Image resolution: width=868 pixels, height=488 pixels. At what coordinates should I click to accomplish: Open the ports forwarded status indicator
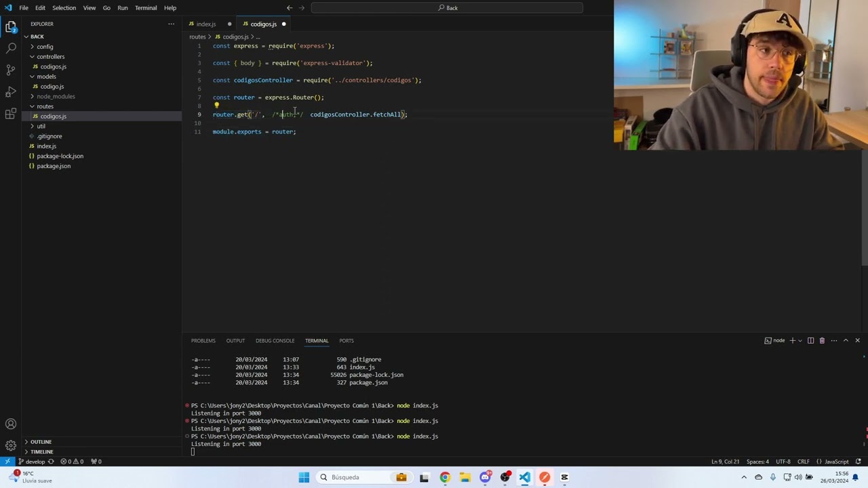(96, 462)
